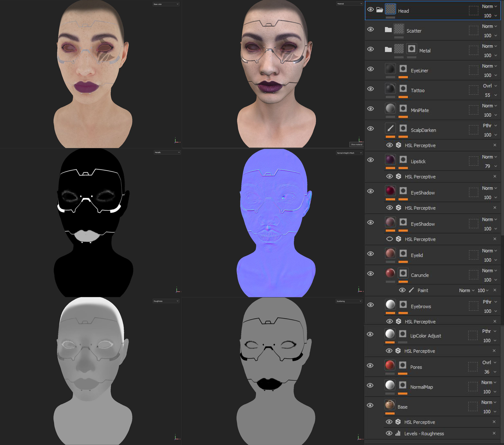Enable the hidden HSL Perceptive under EyeShadow

click(x=389, y=239)
